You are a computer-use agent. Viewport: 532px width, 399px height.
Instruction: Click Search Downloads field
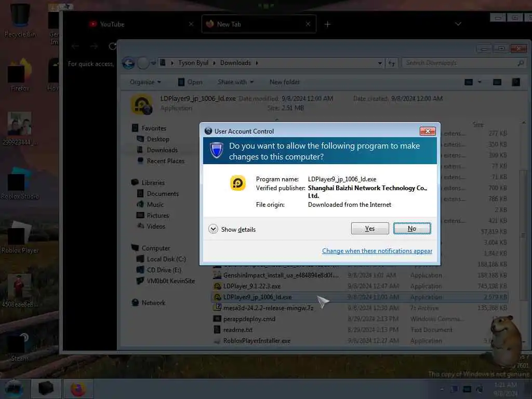(x=463, y=63)
